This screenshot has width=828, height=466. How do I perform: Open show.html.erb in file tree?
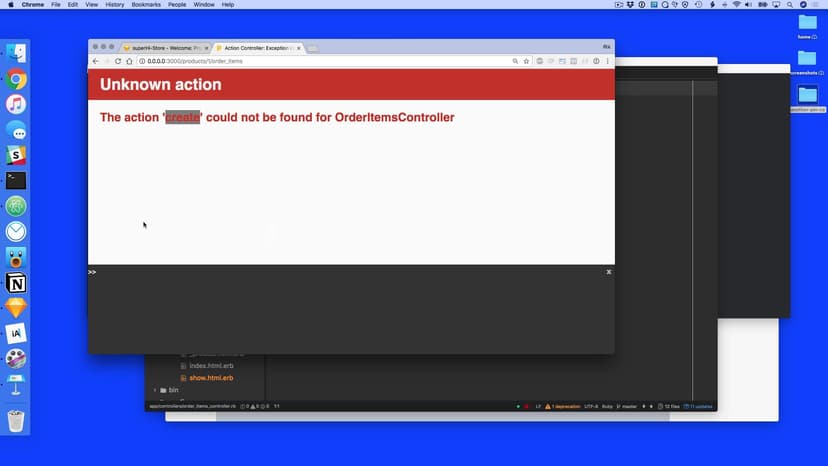click(211, 378)
